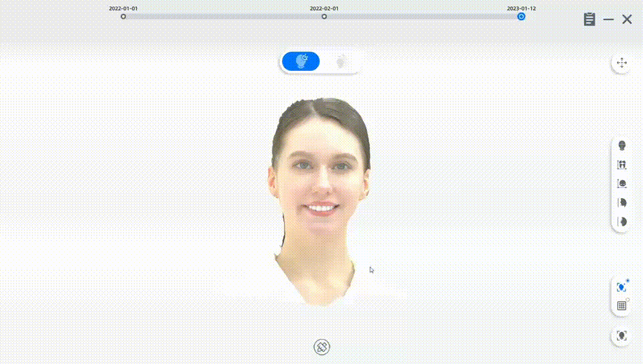The width and height of the screenshot is (643, 364).
Task: Click the date timeline slider track
Action: coord(322,17)
